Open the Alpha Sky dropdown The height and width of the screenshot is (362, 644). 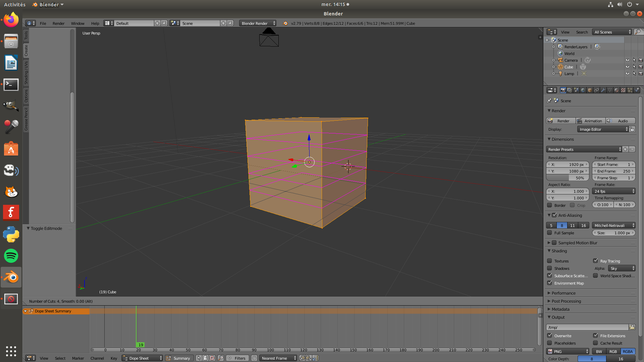(x=622, y=268)
